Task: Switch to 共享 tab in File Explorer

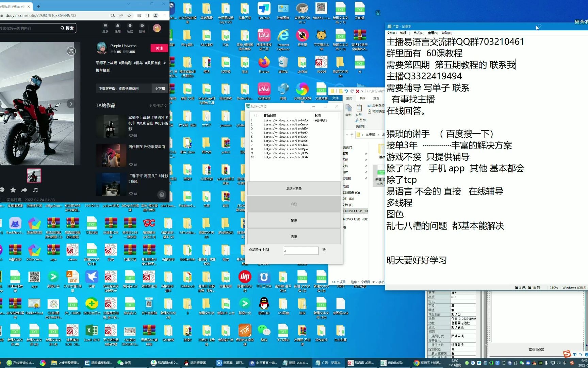Action: 363,98
